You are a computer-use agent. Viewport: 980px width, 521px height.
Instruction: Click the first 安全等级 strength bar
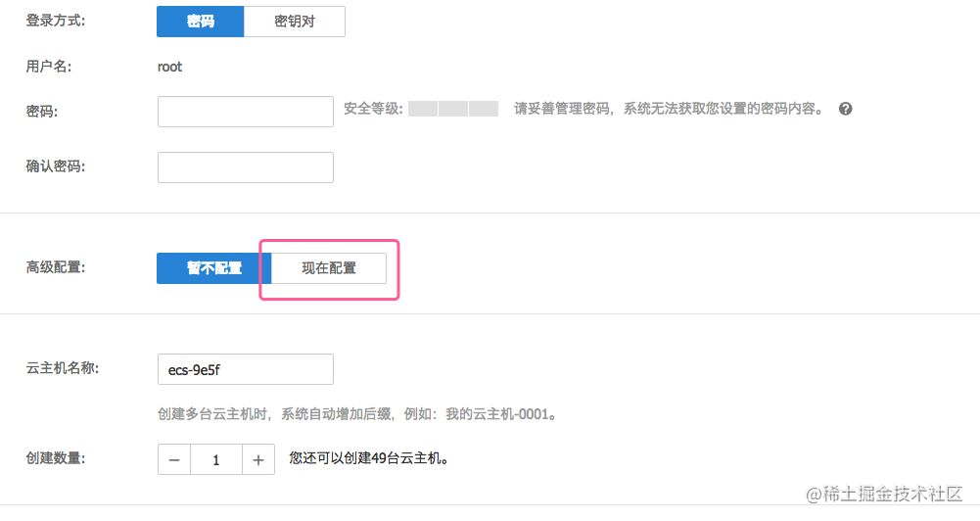pos(423,109)
